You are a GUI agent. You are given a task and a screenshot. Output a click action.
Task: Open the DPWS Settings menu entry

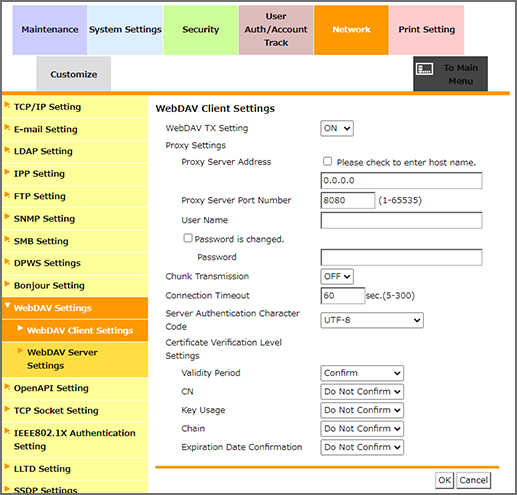point(75,263)
